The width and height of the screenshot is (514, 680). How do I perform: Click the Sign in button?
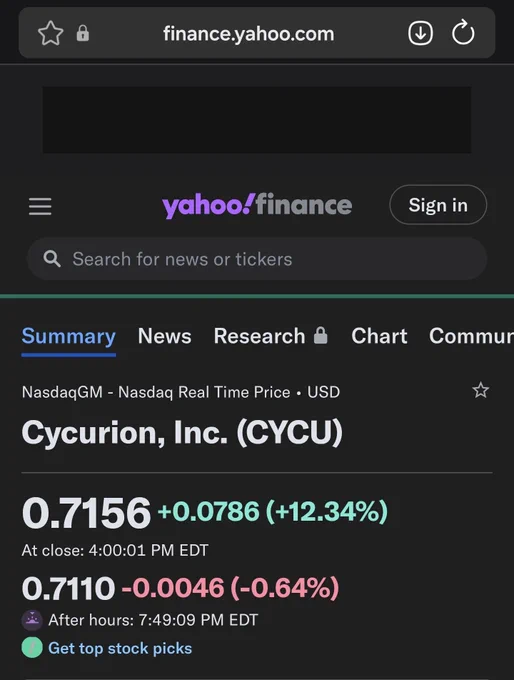click(438, 205)
